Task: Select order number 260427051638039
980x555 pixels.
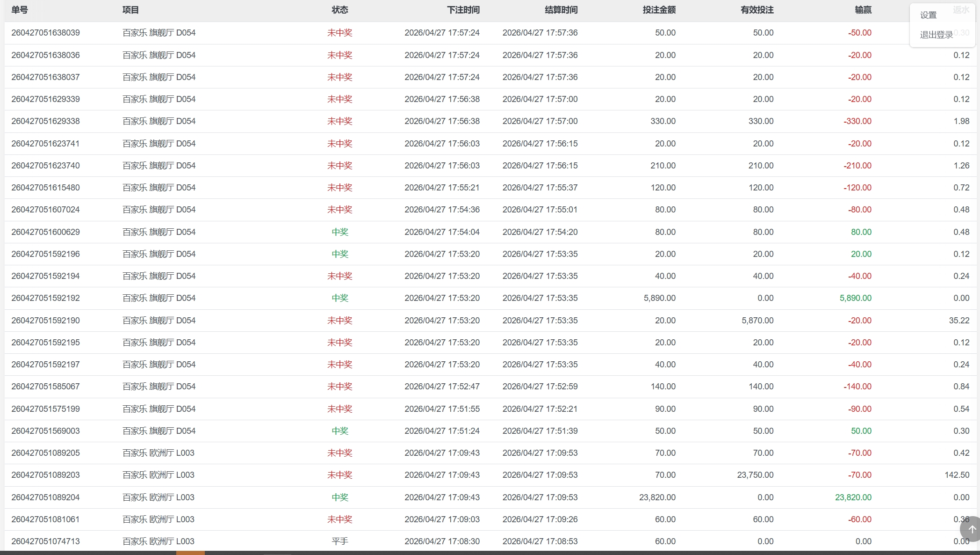Action: click(45, 33)
